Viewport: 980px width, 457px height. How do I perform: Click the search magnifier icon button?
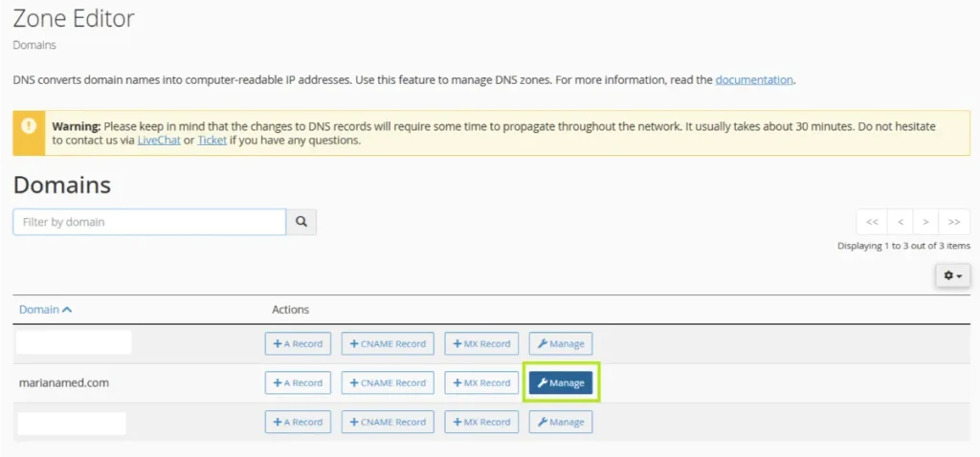301,222
